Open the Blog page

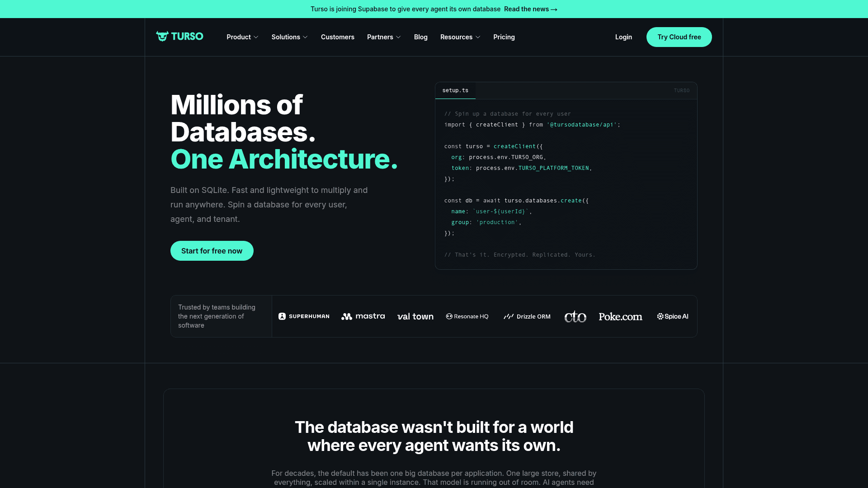click(421, 37)
